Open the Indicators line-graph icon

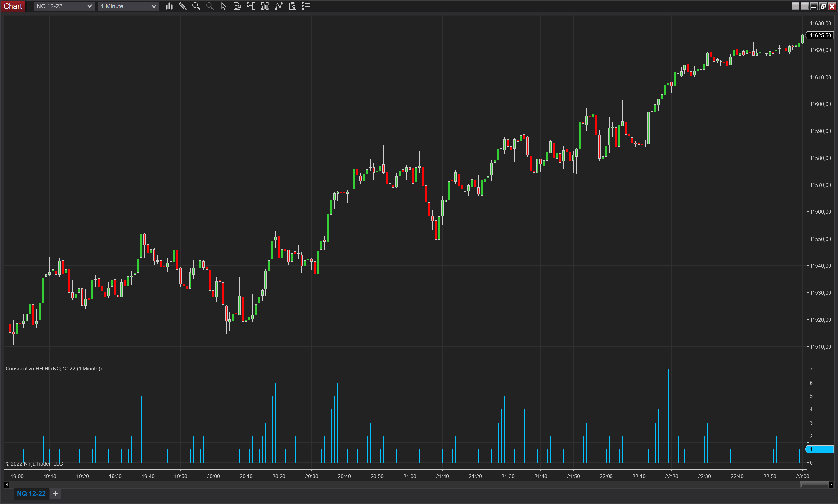(x=279, y=6)
